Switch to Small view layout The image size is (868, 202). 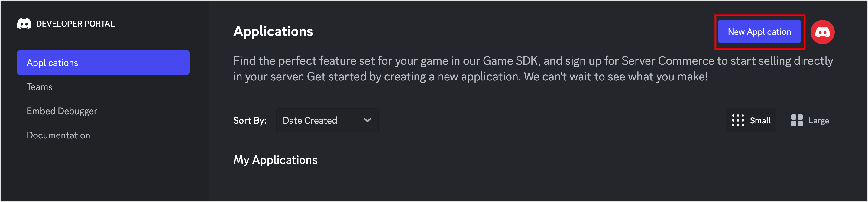(x=751, y=120)
